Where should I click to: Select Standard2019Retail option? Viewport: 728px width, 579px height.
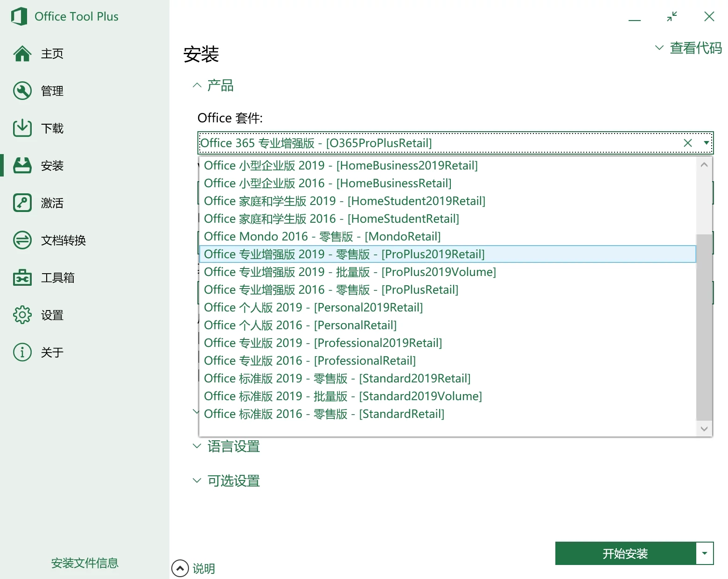pyautogui.click(x=448, y=378)
